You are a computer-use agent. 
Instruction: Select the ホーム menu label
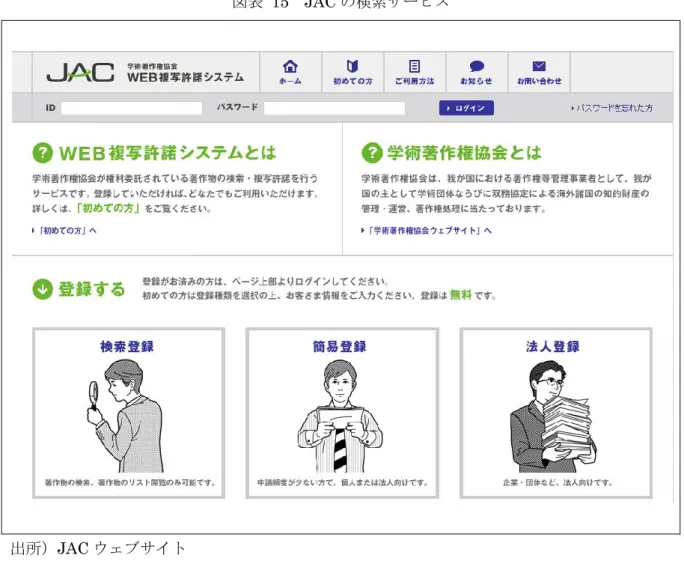290,81
